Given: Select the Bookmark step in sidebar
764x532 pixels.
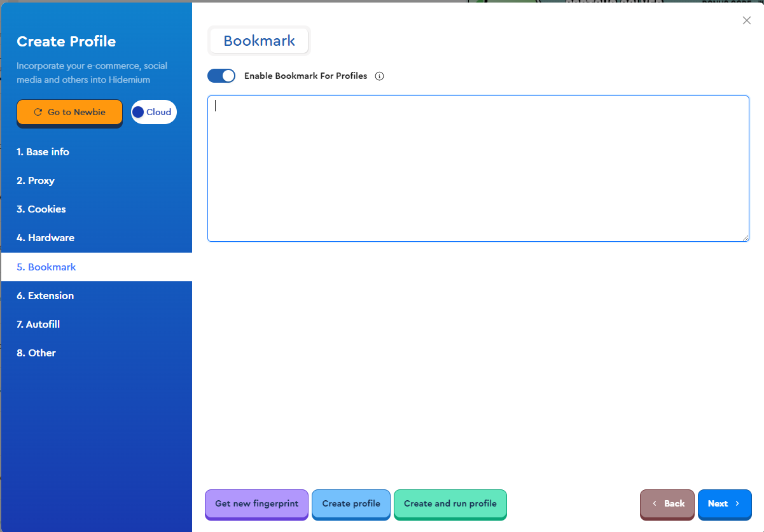Looking at the screenshot, I should pyautogui.click(x=46, y=267).
